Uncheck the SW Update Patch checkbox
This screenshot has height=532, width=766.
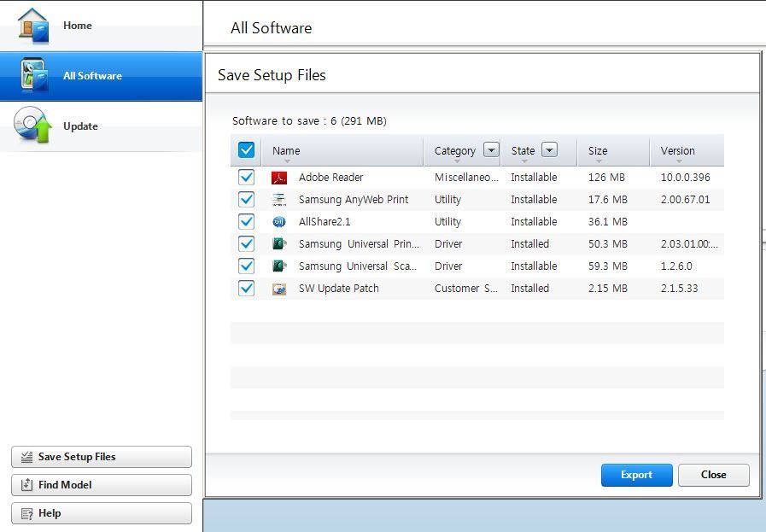coord(246,289)
